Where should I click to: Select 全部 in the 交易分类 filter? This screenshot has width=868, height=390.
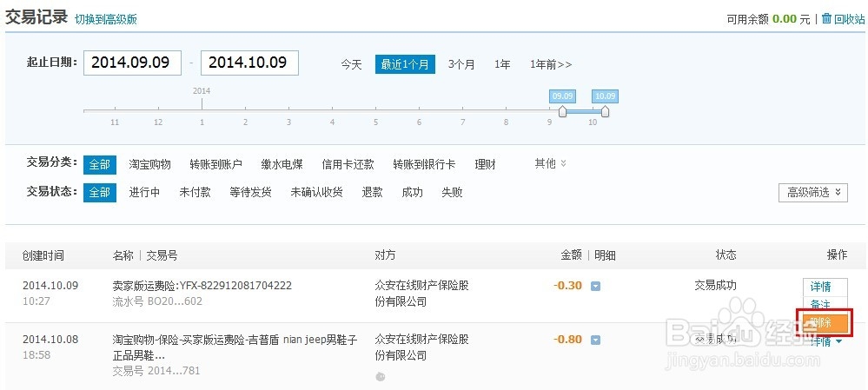pyautogui.click(x=99, y=164)
